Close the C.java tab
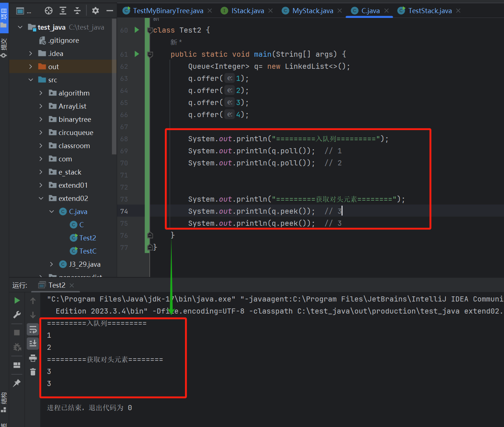504x427 pixels. (387, 11)
